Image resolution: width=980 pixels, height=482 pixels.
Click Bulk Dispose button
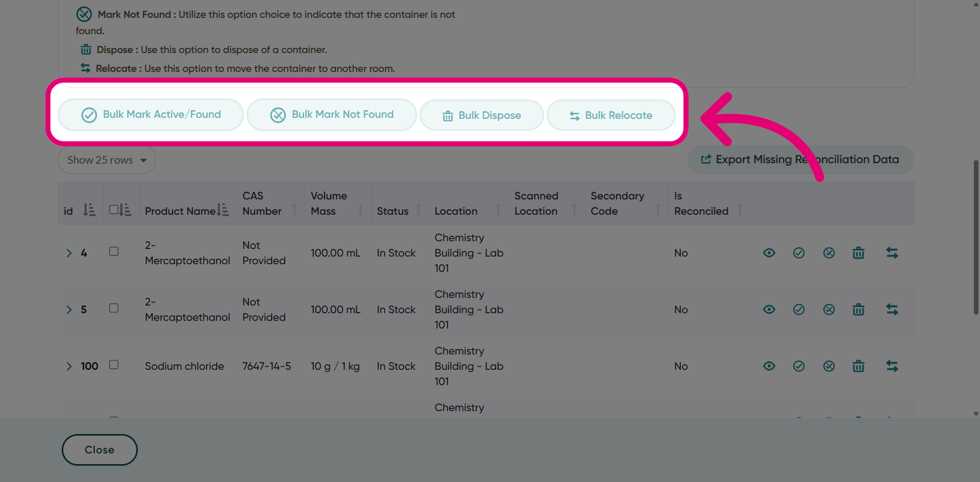tap(481, 115)
